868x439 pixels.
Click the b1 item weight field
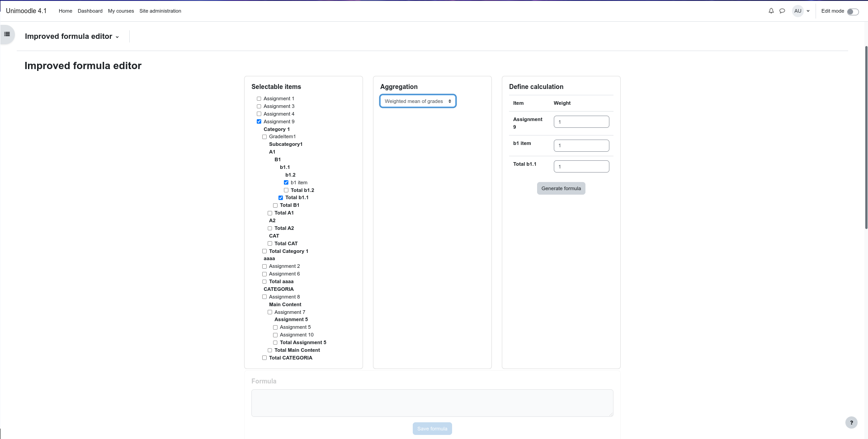click(581, 145)
